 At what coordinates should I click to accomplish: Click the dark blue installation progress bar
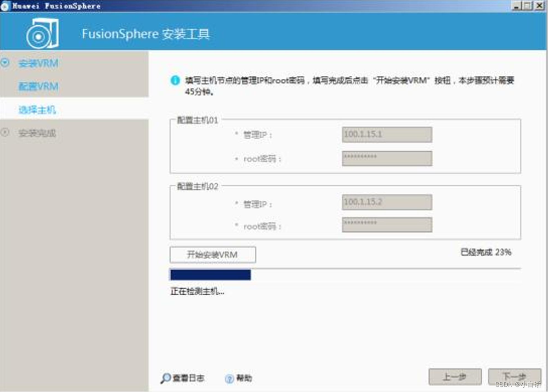pos(210,274)
